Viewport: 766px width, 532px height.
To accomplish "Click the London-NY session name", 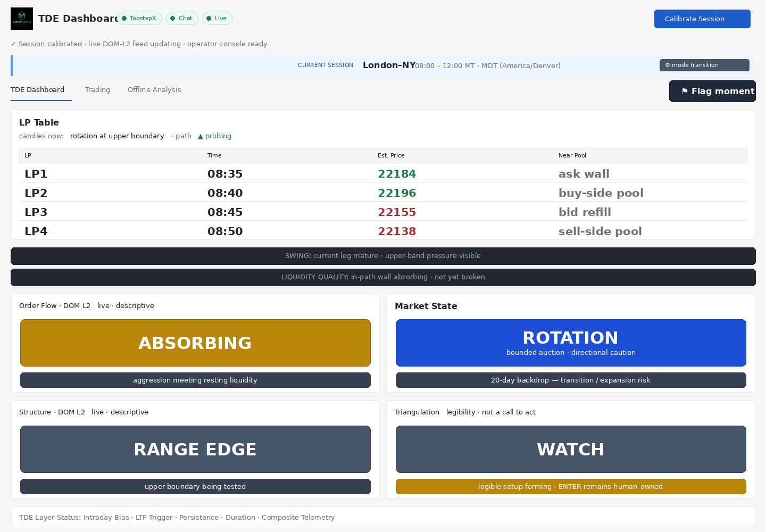I will (x=389, y=65).
